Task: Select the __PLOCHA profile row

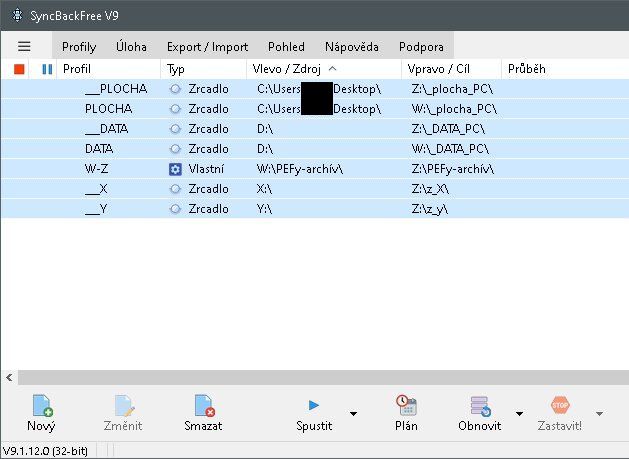Action: 315,89
